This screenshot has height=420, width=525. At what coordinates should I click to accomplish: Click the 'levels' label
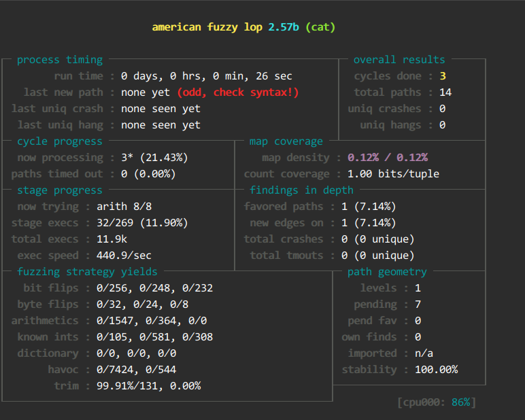(378, 288)
